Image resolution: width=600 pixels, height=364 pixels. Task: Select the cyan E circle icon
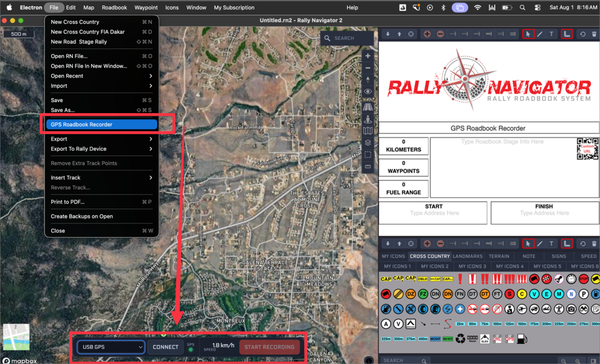[x=546, y=294]
